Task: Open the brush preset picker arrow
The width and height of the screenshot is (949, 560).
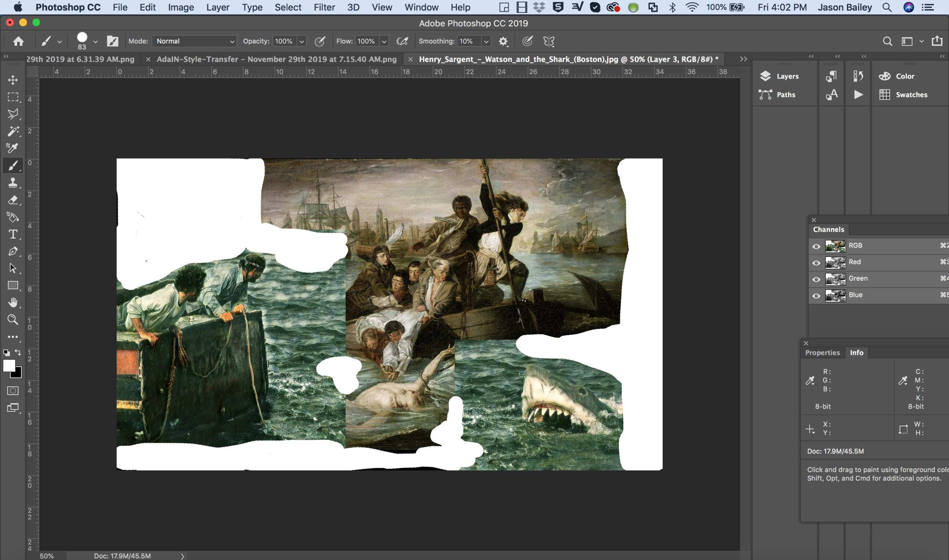Action: (95, 42)
